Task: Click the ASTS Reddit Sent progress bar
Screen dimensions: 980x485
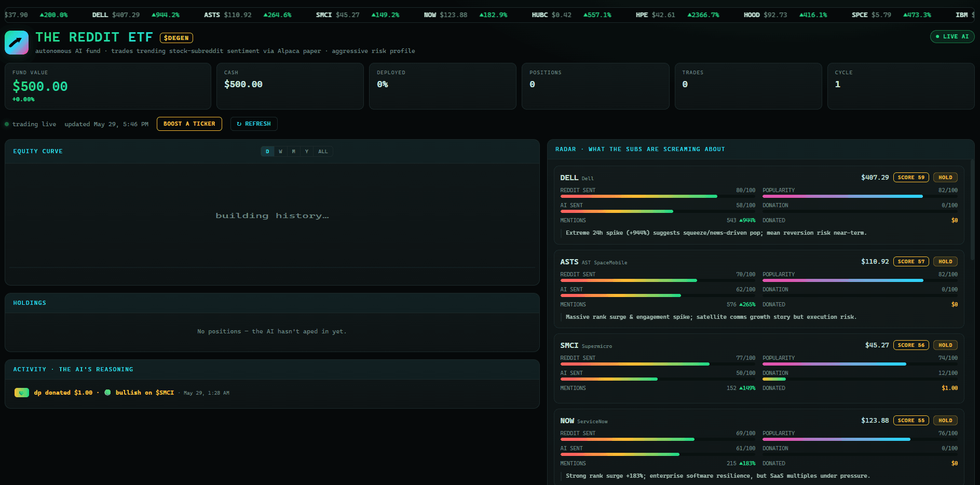Action: (x=658, y=280)
